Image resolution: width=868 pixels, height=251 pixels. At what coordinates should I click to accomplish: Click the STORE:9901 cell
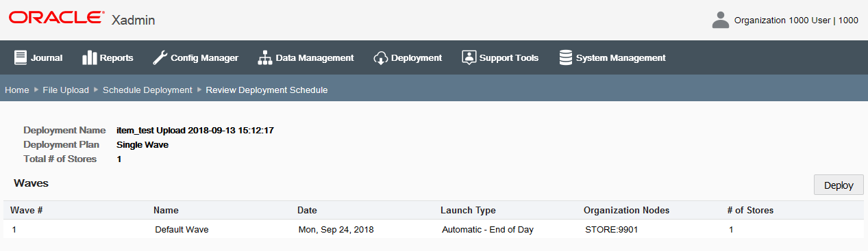(611, 230)
